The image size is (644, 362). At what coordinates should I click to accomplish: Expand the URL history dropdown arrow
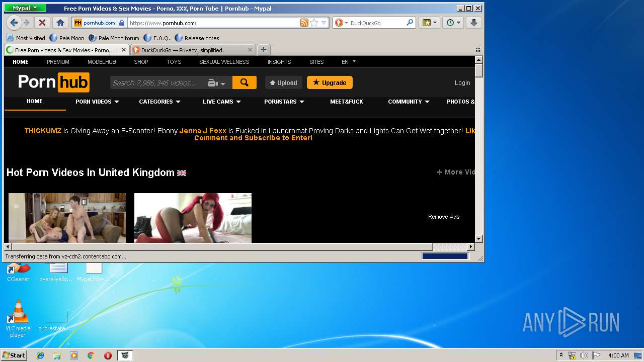coord(324,23)
